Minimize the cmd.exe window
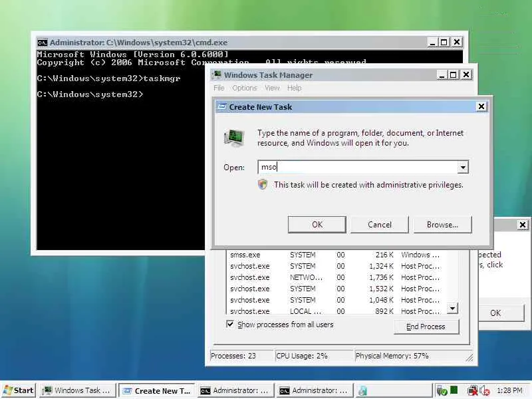The image size is (532, 399). (432, 43)
